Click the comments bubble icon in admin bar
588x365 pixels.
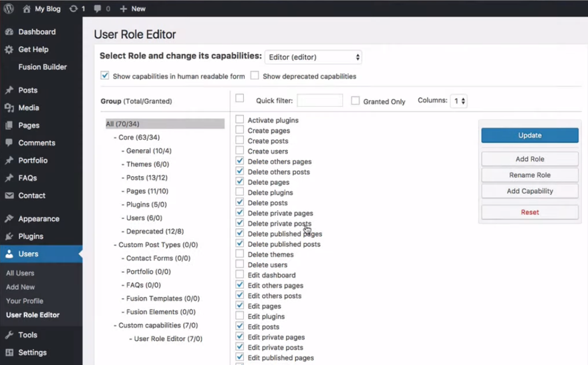pos(98,9)
